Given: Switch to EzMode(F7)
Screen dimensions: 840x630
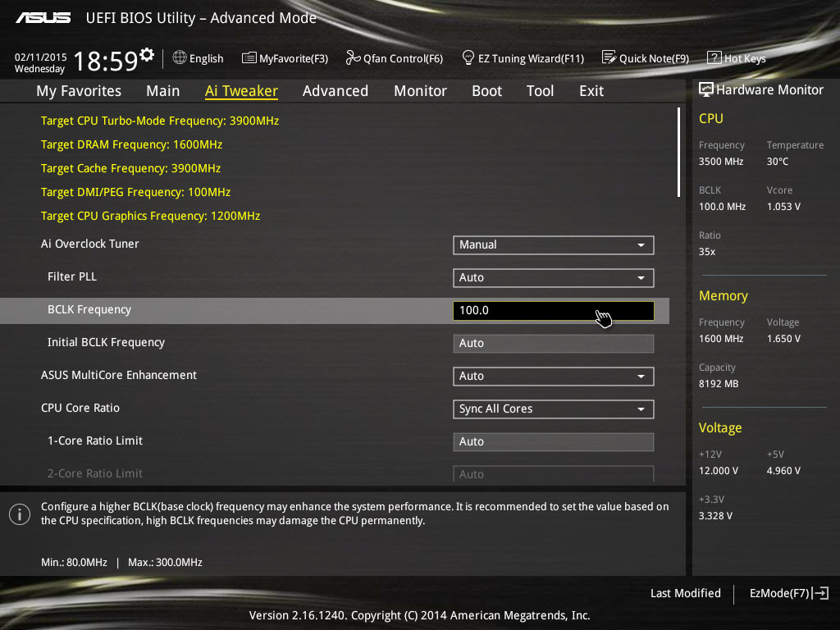Looking at the screenshot, I should tap(788, 593).
